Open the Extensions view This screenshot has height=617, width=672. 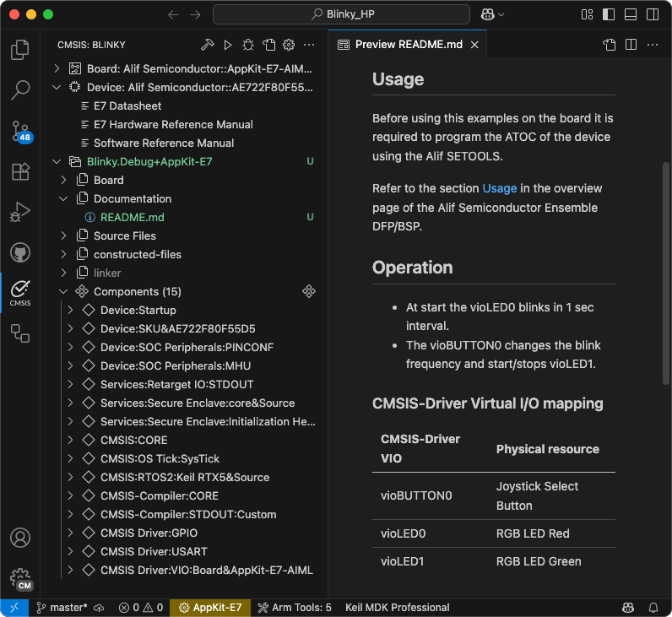click(x=20, y=172)
